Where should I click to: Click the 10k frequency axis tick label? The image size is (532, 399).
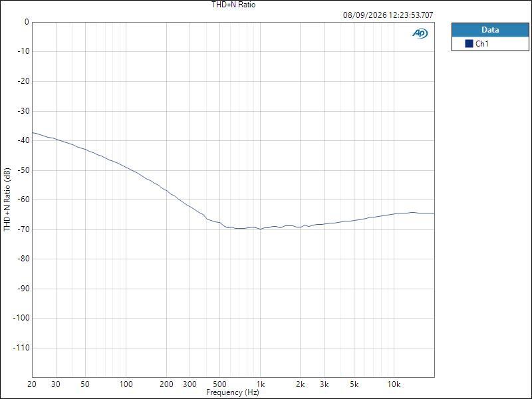coord(394,384)
